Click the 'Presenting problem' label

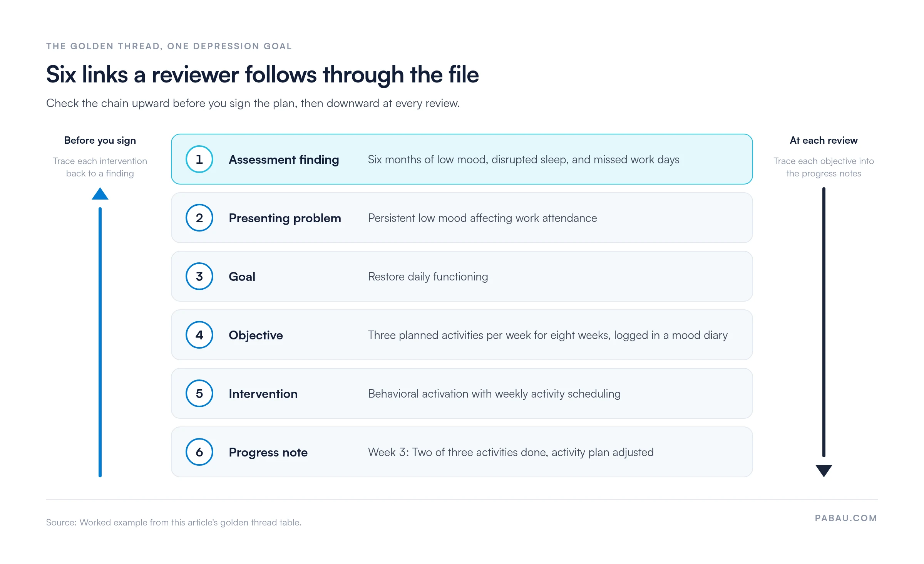point(285,218)
